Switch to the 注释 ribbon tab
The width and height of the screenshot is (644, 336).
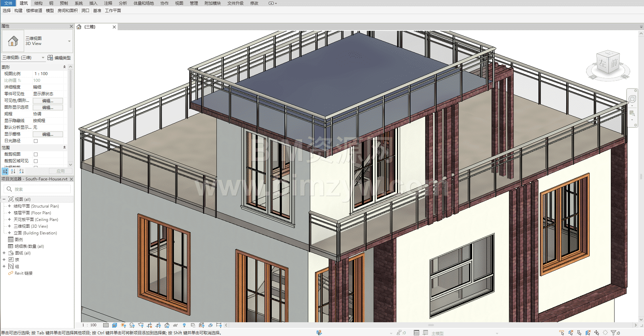(x=108, y=3)
